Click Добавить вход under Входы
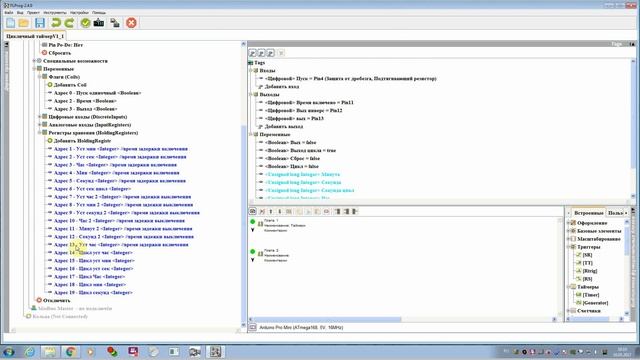Image resolution: width=640 pixels, height=360 pixels. pyautogui.click(x=282, y=87)
